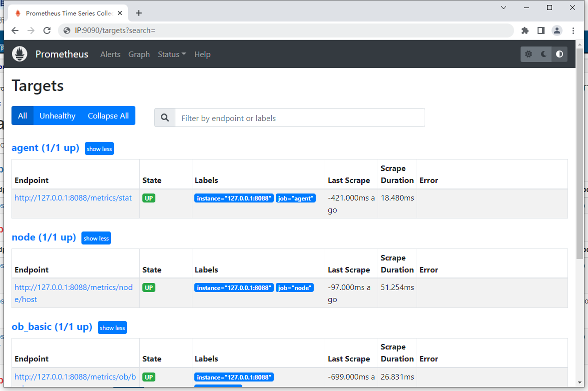
Task: Click the node (1/1 up) heading
Action: [x=44, y=237]
